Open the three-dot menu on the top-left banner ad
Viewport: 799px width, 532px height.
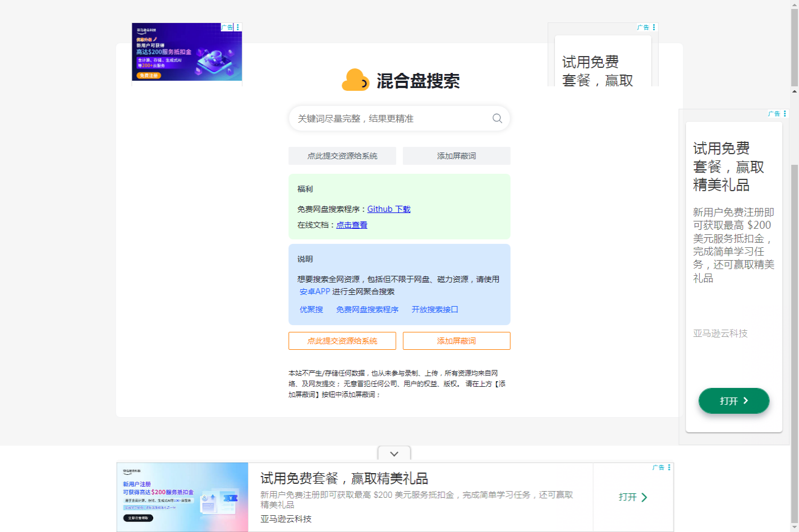237,26
